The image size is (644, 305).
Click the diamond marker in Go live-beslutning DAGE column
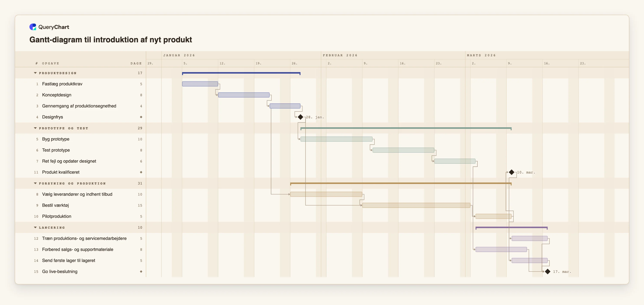141,271
